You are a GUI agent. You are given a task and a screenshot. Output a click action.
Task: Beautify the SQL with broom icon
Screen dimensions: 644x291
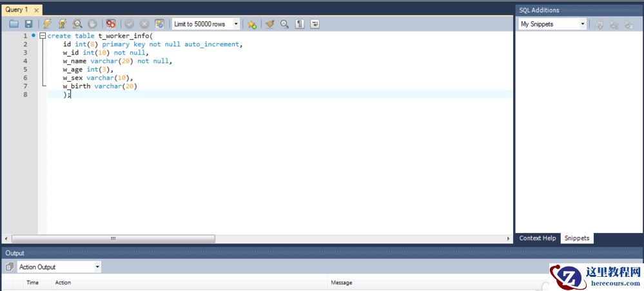[x=270, y=24]
